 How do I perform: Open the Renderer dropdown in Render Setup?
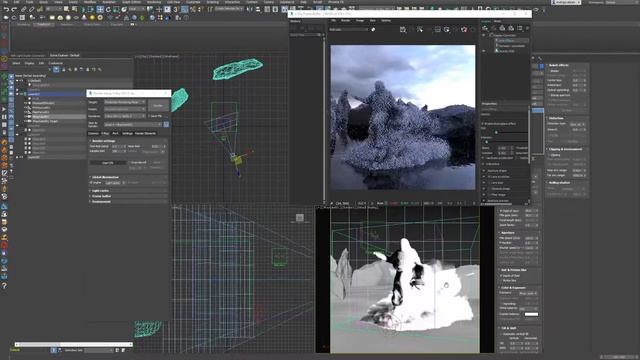click(x=124, y=116)
